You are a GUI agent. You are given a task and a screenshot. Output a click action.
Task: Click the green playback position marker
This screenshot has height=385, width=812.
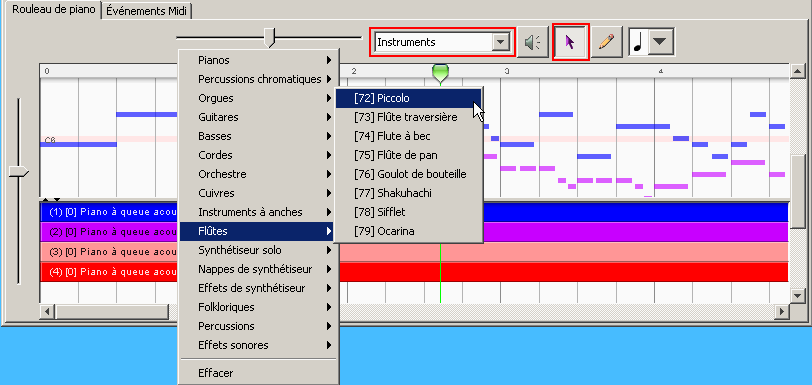440,74
